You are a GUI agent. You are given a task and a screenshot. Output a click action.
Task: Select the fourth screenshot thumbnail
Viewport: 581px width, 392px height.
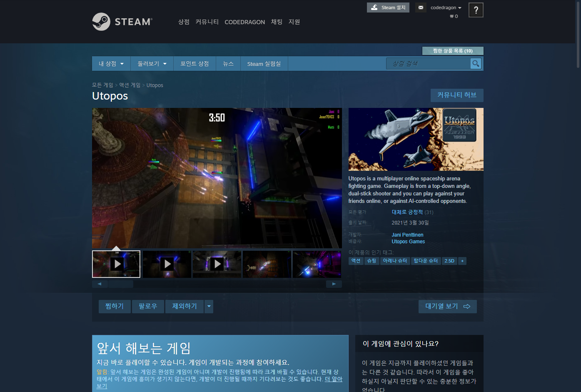267,264
